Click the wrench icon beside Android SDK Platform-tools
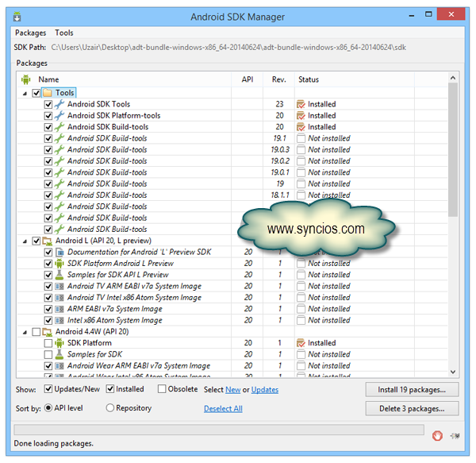This screenshot has height=463, width=476. point(59,115)
